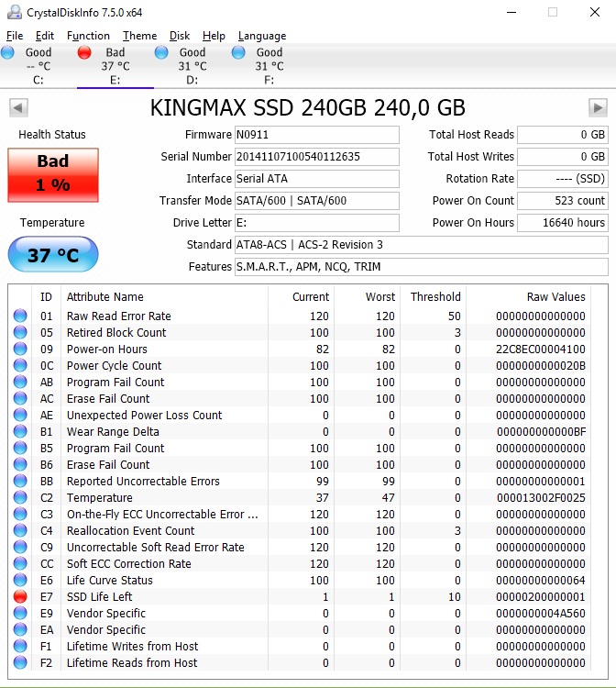
Task: Click the Power On Count value 523 count
Action: [x=563, y=201]
